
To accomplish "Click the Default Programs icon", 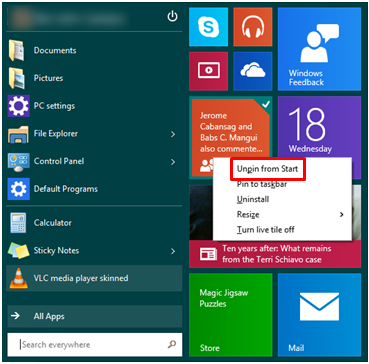I will click(18, 189).
